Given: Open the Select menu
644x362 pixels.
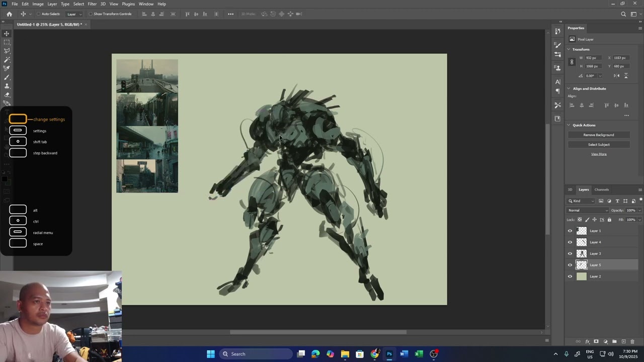Looking at the screenshot, I should point(78,4).
